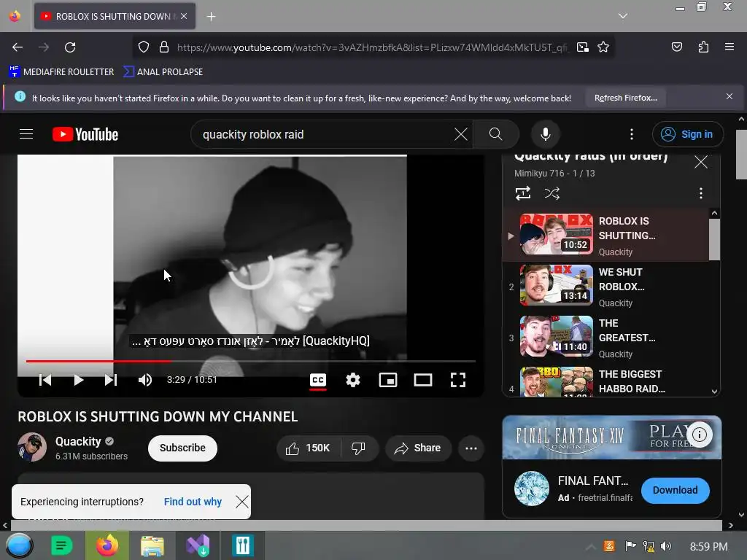Click the YouTube search field
747x560 pixels.
(324, 134)
